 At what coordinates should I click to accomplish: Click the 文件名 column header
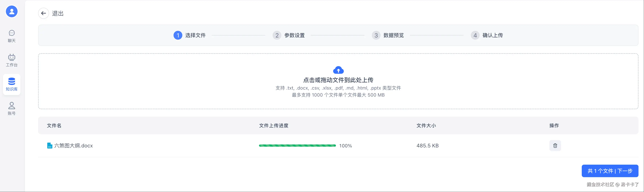(54, 126)
